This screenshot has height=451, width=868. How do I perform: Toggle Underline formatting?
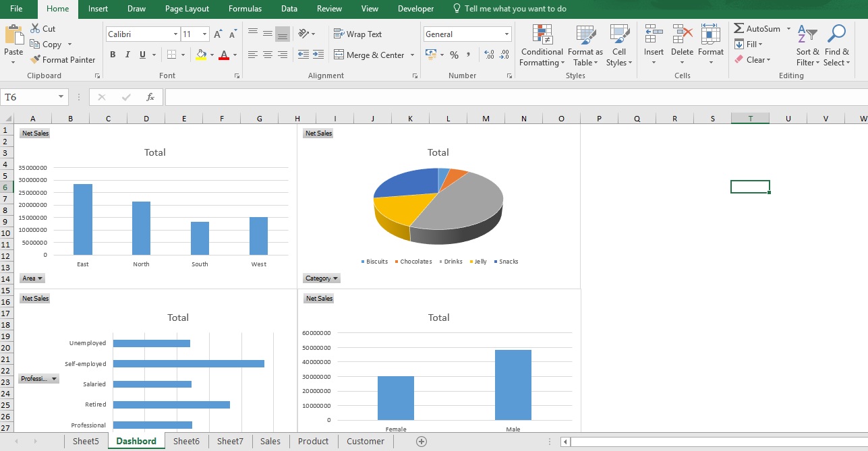(x=142, y=55)
